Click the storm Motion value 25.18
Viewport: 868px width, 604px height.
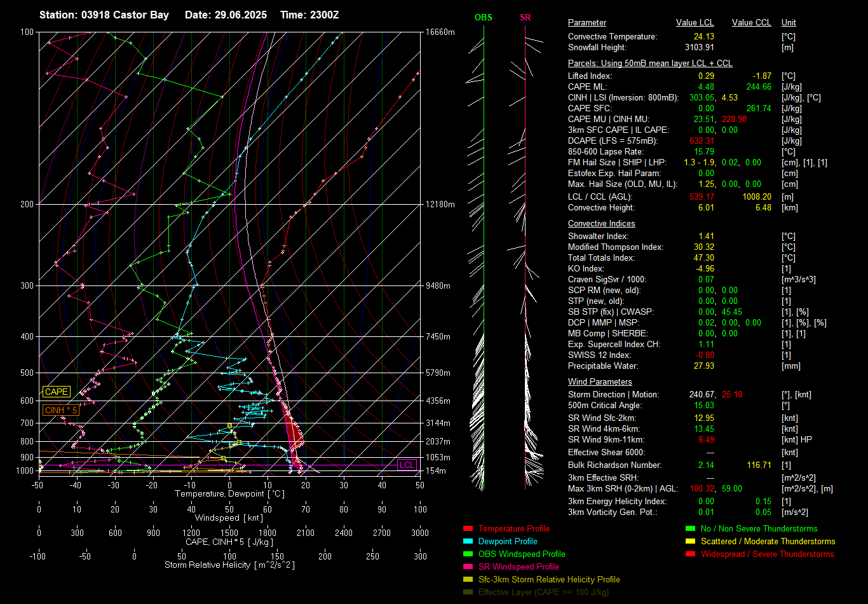point(732,394)
